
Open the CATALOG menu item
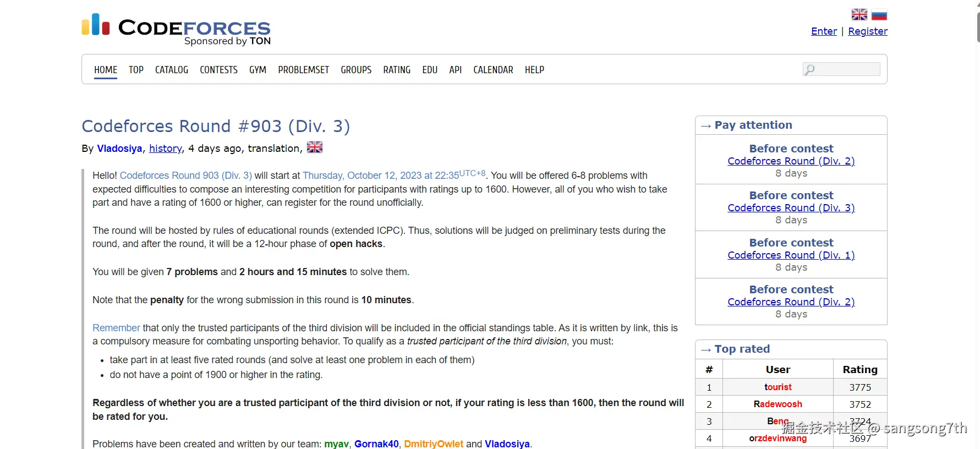172,70
